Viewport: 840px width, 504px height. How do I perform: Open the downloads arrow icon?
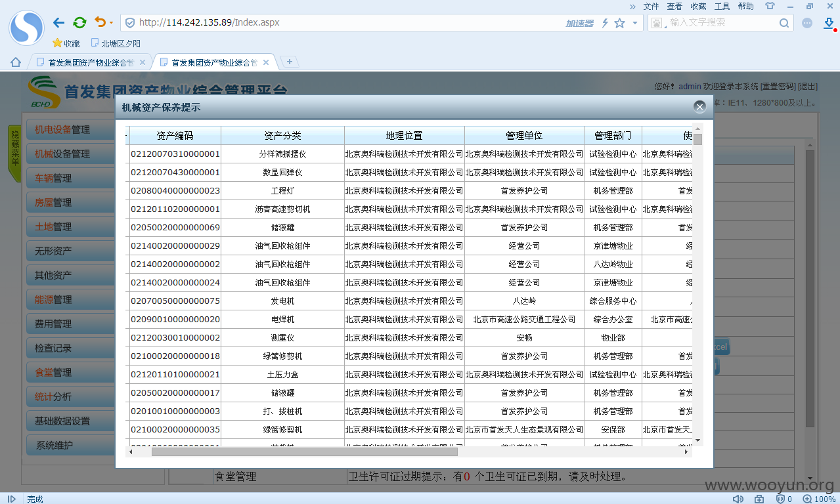(828, 23)
